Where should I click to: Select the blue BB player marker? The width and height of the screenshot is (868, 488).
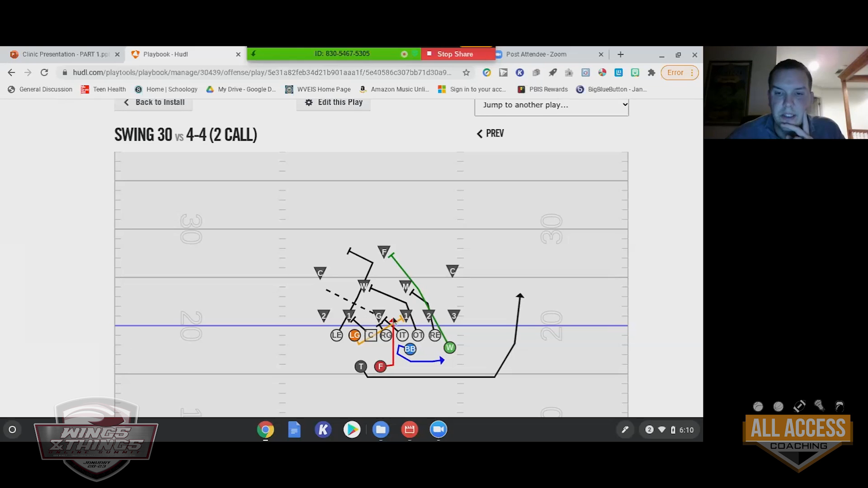click(410, 349)
